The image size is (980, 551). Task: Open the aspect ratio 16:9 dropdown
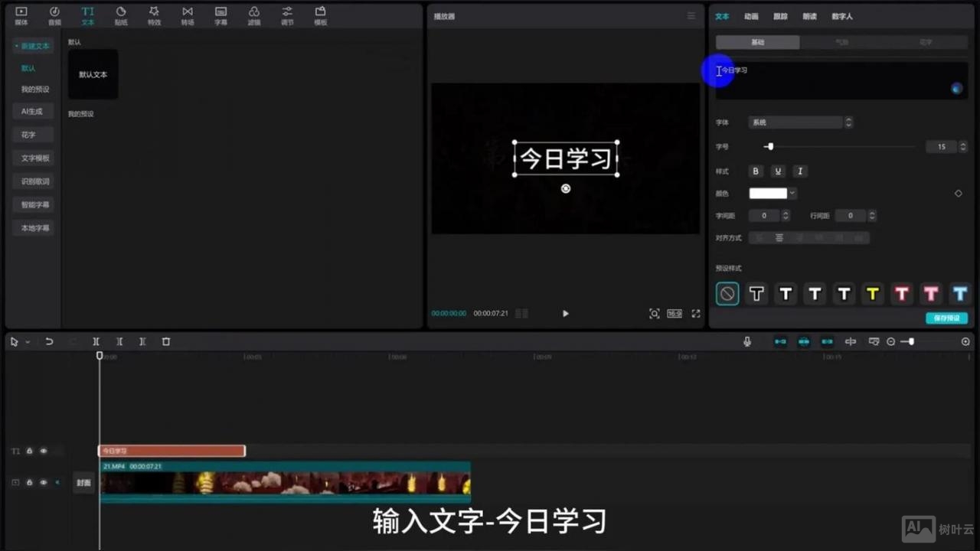tap(674, 313)
